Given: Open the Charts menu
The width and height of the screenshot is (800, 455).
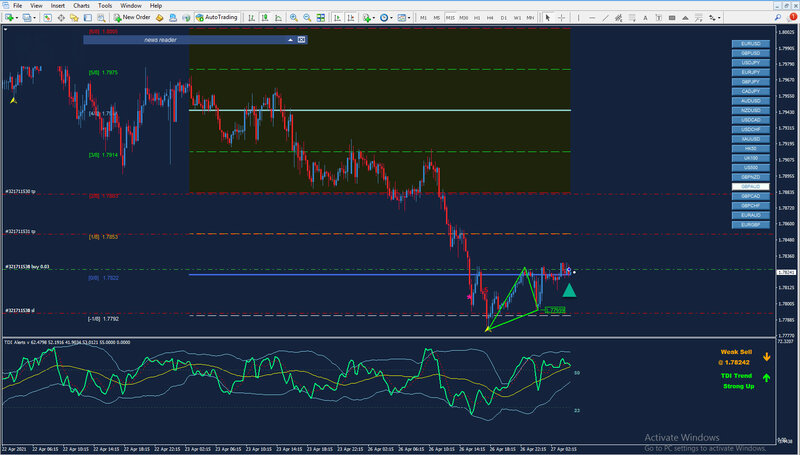Looking at the screenshot, I should pos(81,6).
